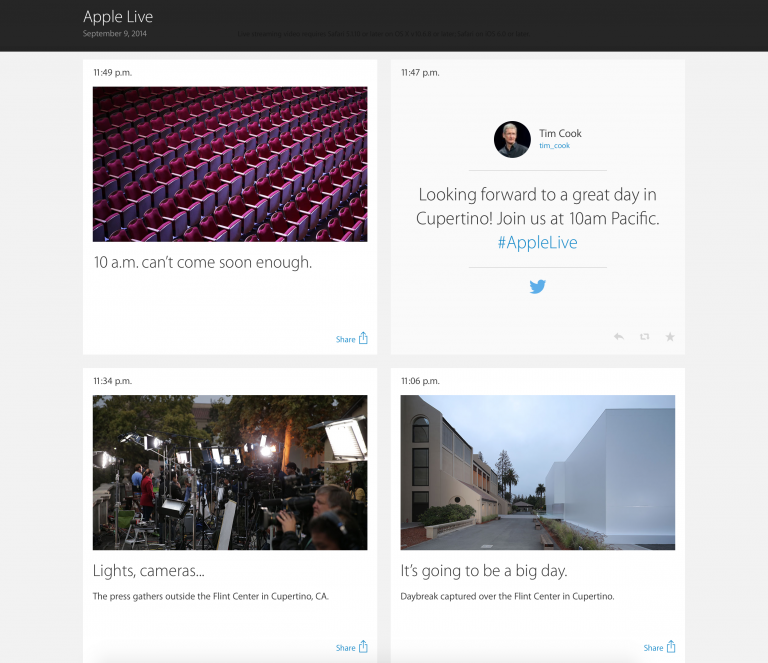Open the empty auditorium seats photo

(230, 164)
